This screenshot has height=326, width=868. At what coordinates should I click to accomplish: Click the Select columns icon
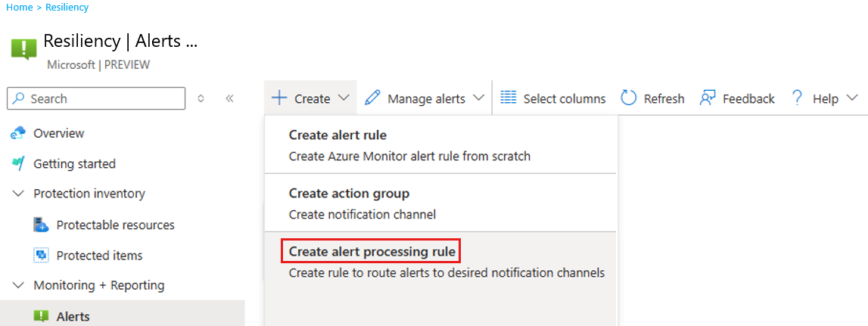point(509,98)
